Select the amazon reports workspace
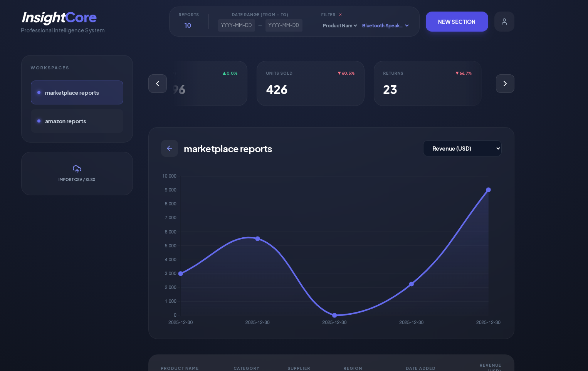 click(77, 121)
